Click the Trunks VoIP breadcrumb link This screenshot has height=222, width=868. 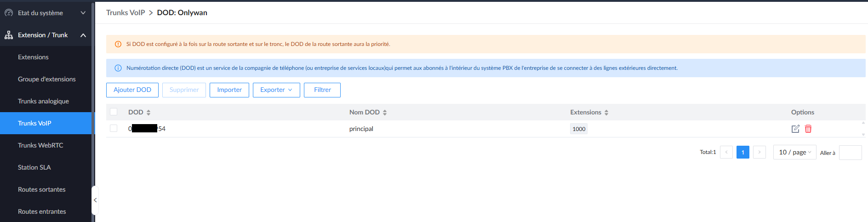(126, 12)
